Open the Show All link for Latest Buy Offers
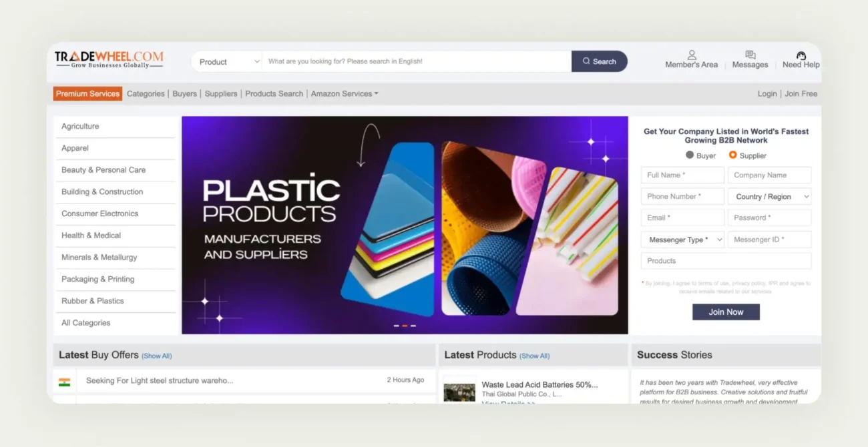 156,356
